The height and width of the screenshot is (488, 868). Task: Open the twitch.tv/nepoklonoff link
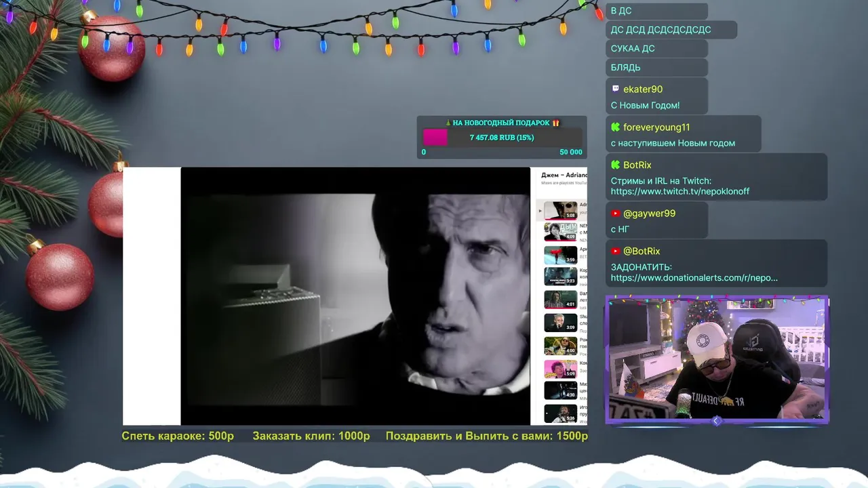tap(680, 192)
